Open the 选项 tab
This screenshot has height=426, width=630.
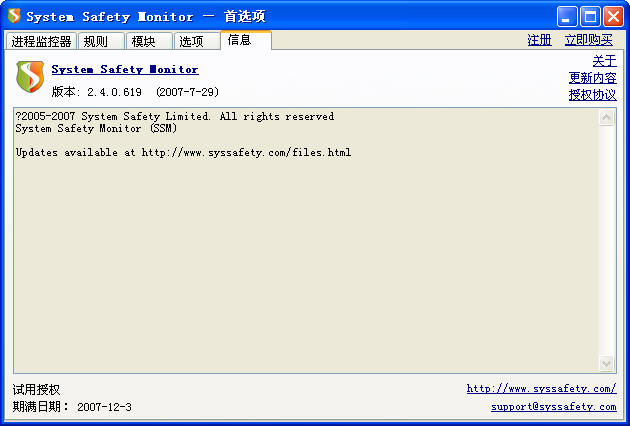coord(196,41)
